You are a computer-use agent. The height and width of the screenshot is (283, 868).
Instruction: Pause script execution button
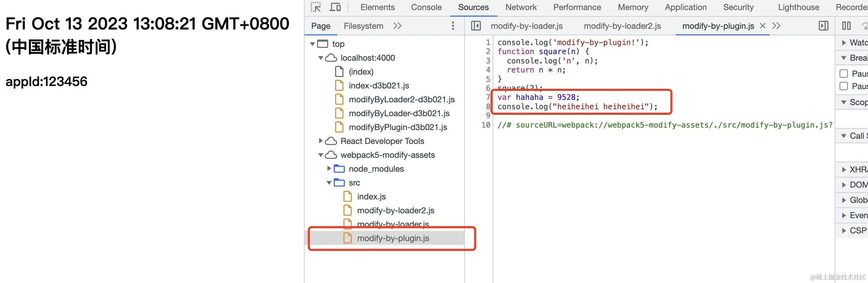(x=846, y=26)
